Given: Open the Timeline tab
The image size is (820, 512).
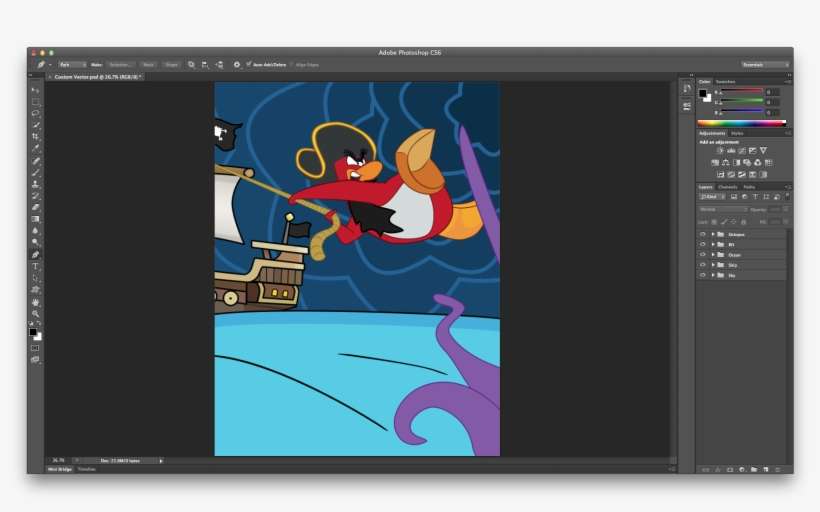Looking at the screenshot, I should (87, 469).
